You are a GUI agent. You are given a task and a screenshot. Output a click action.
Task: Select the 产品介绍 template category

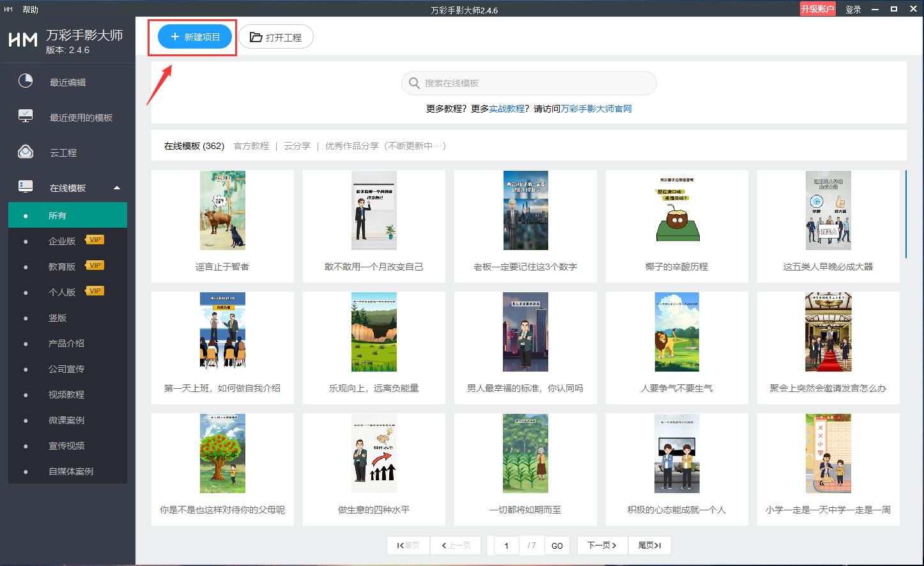68,343
